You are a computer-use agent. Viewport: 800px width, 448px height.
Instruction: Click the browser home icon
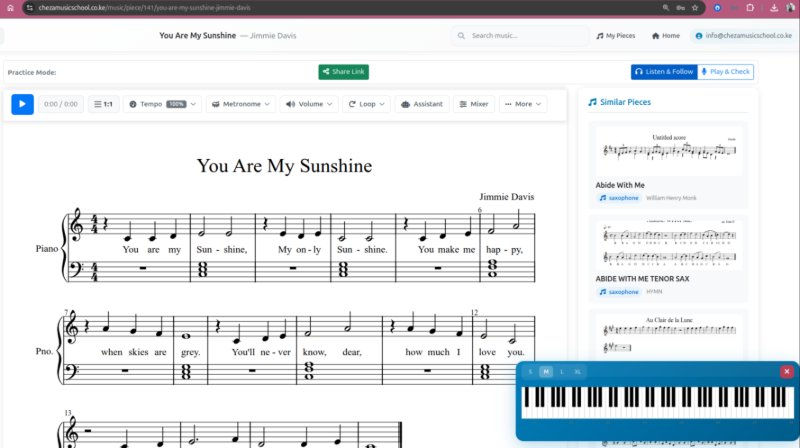click(x=10, y=8)
